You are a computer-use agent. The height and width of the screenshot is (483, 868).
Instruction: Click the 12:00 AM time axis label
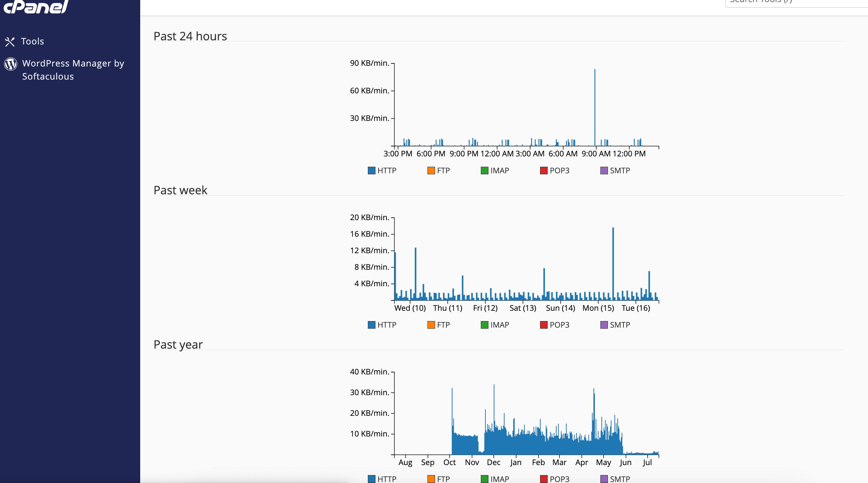point(497,154)
